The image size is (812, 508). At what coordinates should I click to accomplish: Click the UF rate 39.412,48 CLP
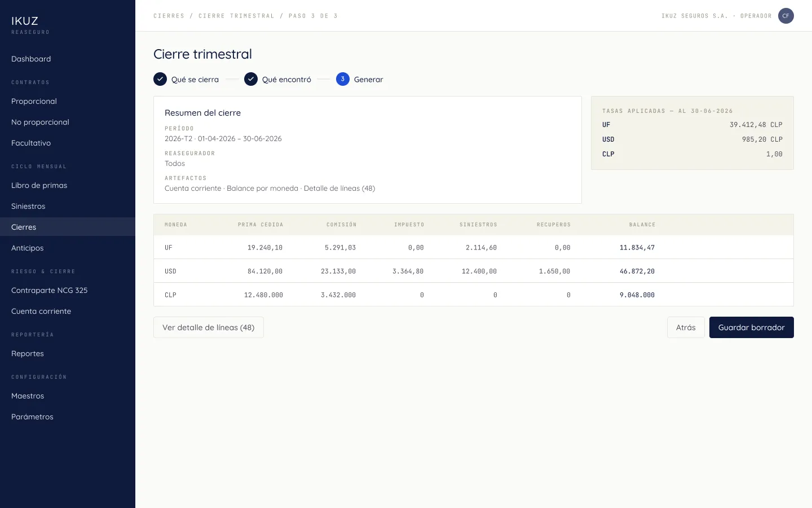[x=756, y=125]
